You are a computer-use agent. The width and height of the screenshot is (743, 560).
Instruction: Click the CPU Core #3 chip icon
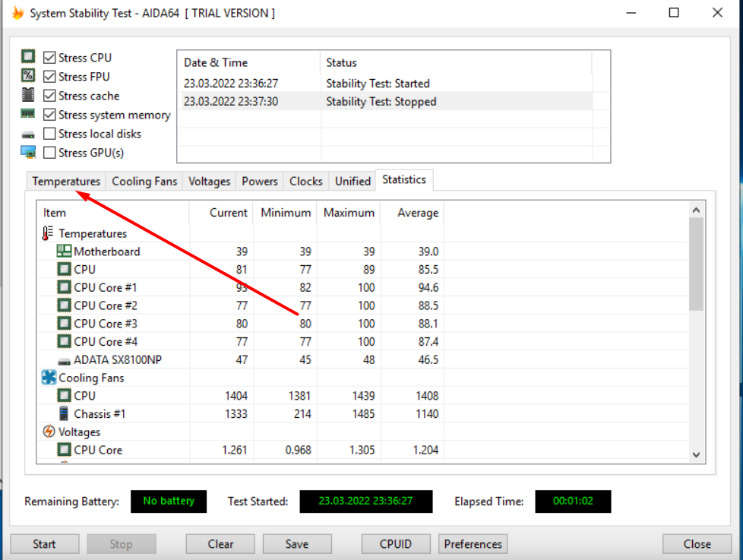tap(64, 323)
